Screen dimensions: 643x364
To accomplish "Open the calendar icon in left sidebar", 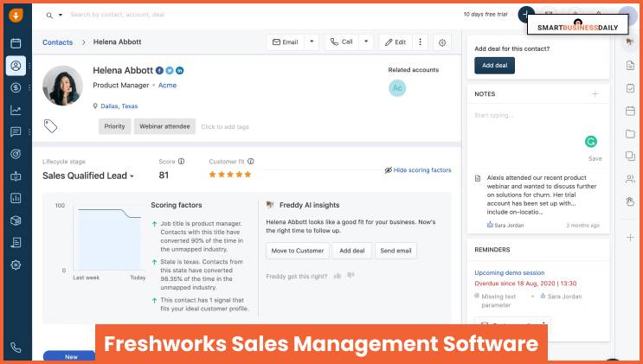I will tap(16, 43).
